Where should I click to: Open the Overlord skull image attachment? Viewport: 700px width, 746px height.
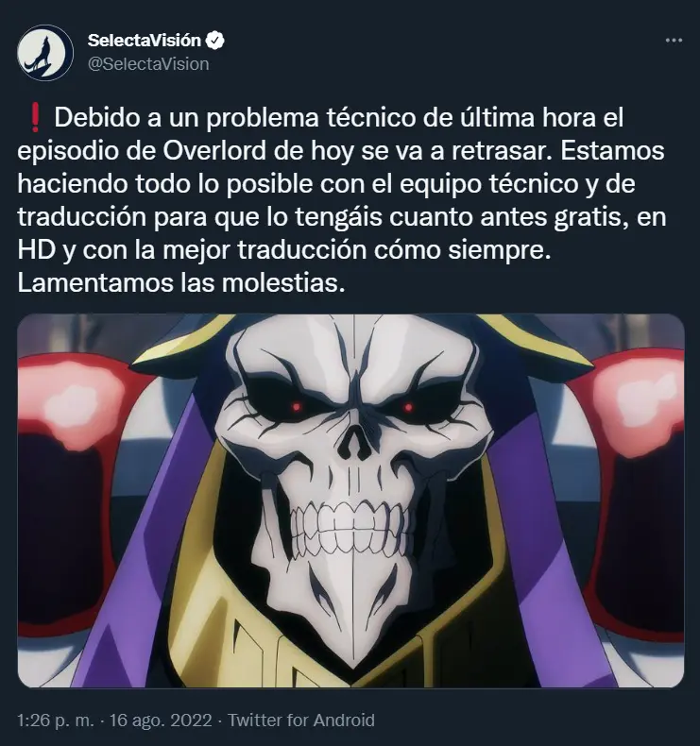[x=350, y=500]
